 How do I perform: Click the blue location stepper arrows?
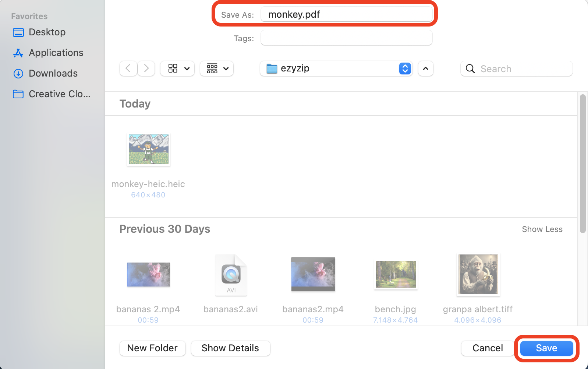tap(405, 68)
